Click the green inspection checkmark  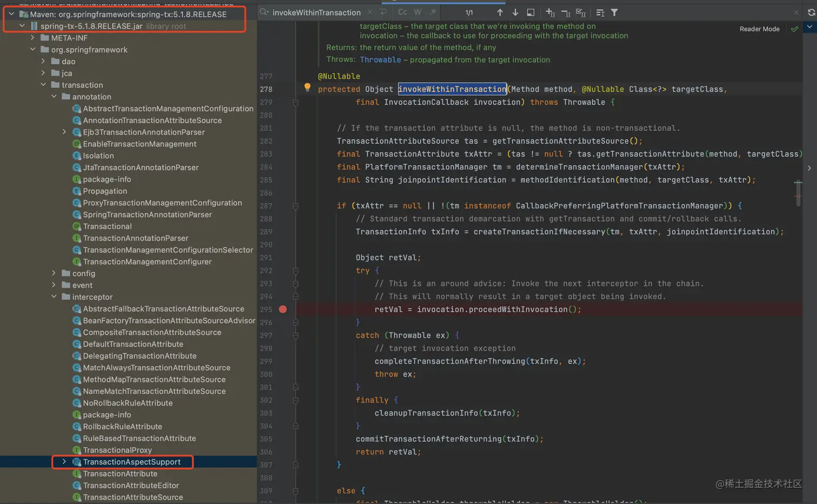pos(794,29)
